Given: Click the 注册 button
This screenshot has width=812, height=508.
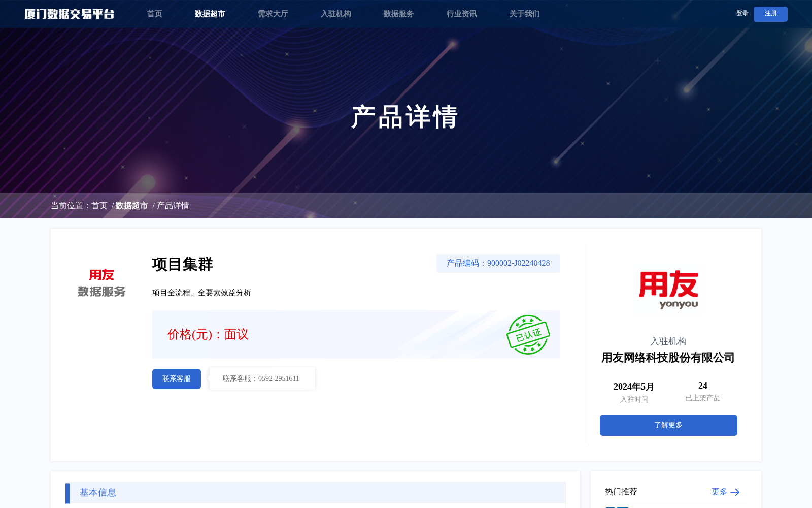Looking at the screenshot, I should pos(770,14).
